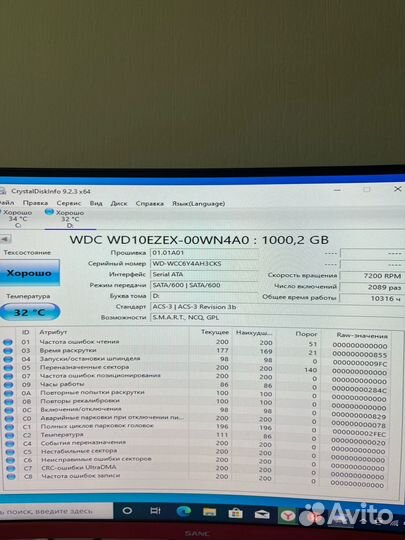This screenshot has height=540, width=405.
Task: Launch Yandex Browser from the taskbar
Action: point(287,516)
